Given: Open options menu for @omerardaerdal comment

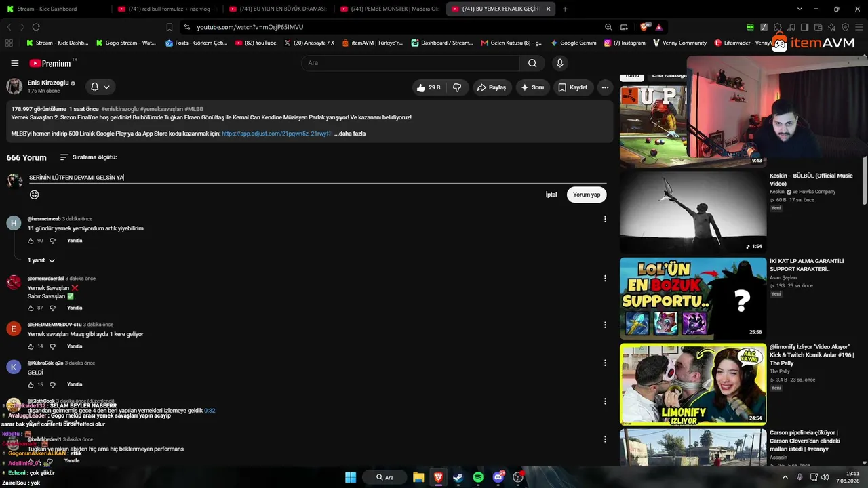Looking at the screenshot, I should tap(605, 279).
